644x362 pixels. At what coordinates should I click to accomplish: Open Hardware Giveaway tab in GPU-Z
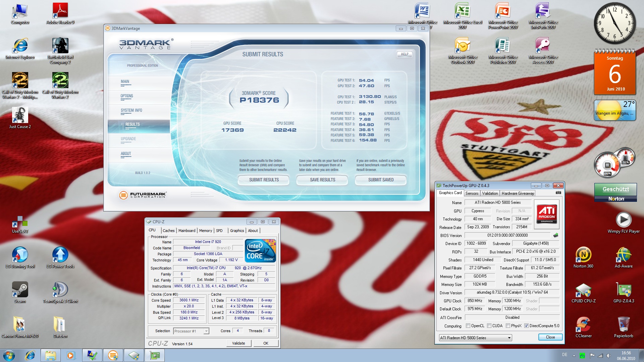click(518, 193)
